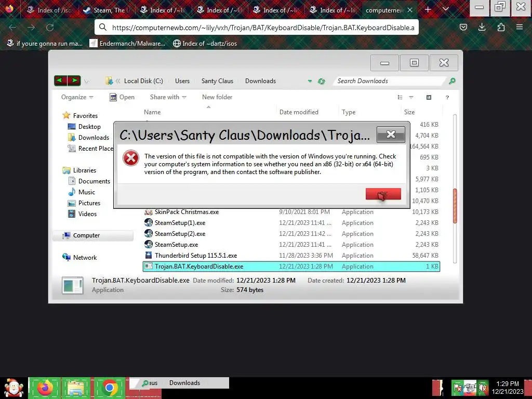
Task: Select the Thunderbird Setup 115.5.1.exe file
Action: (291, 256)
